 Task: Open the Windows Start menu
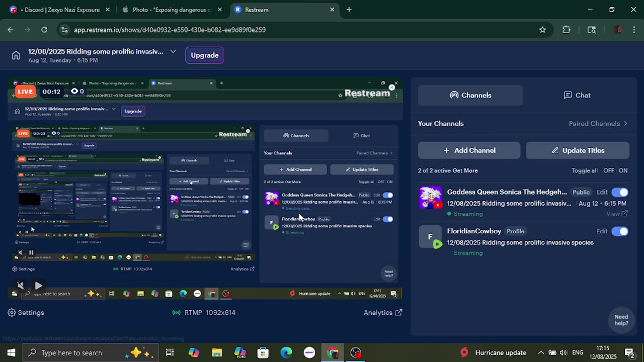click(x=11, y=352)
